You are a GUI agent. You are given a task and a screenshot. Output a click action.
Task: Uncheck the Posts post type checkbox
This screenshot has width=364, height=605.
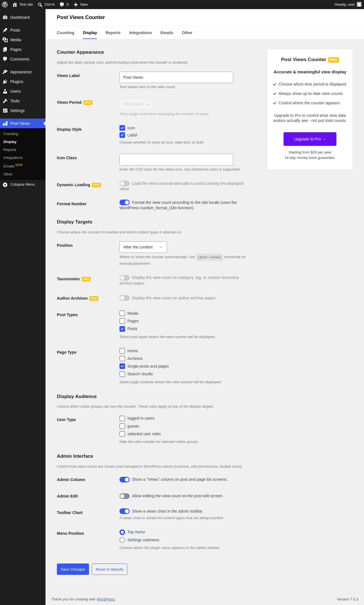tap(122, 329)
